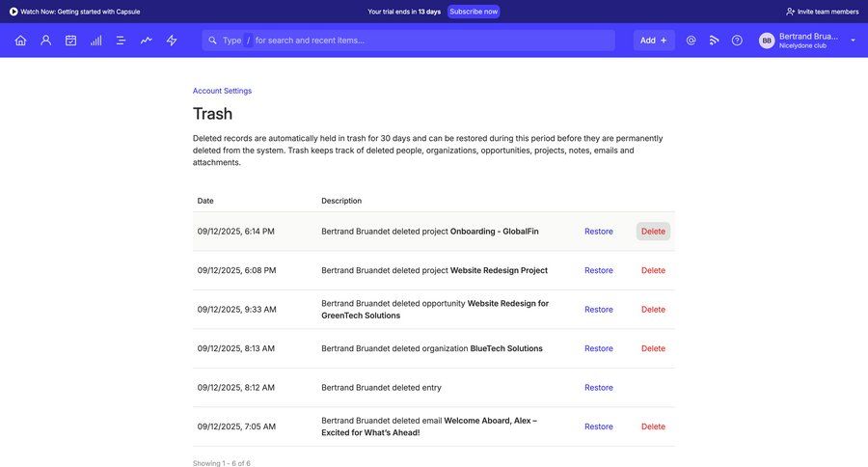Open the Reports line-graph icon
868x467 pixels.
coord(146,41)
